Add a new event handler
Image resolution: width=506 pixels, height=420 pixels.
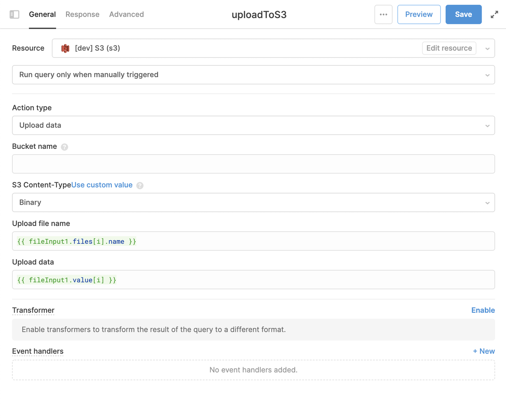[x=484, y=351]
